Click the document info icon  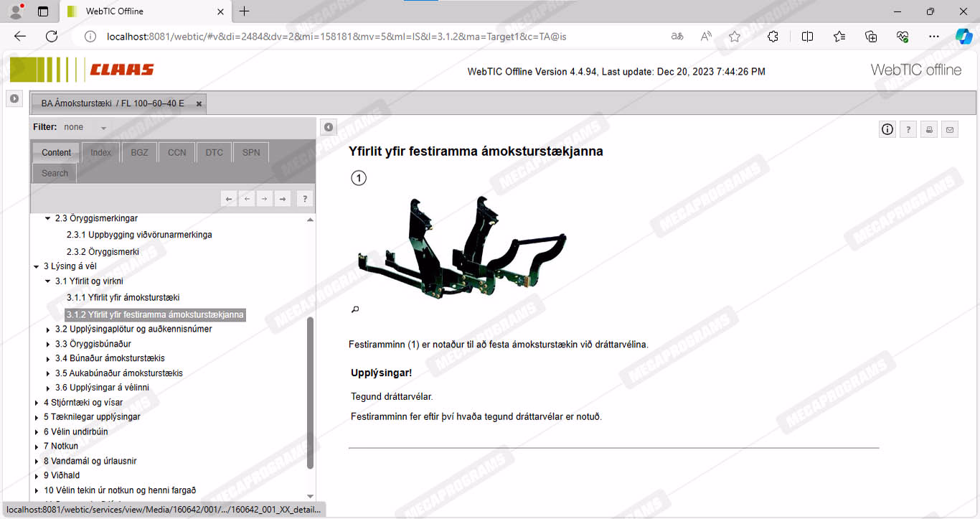[x=887, y=129]
